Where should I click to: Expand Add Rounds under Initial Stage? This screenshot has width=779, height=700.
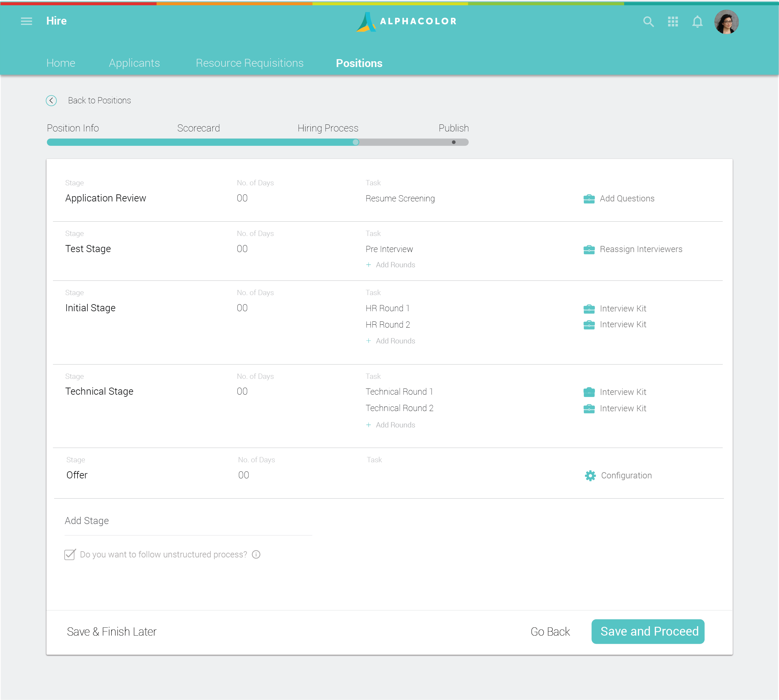[x=391, y=341]
